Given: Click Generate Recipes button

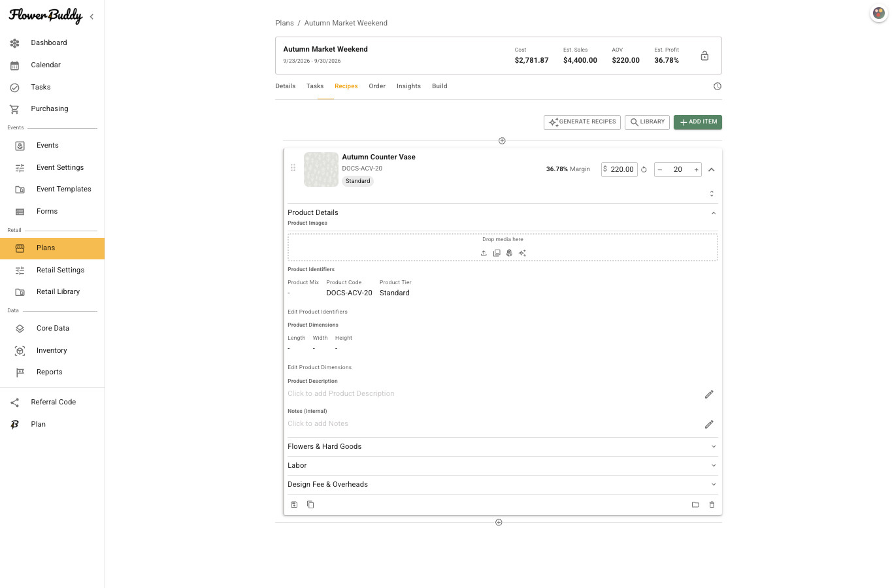Looking at the screenshot, I should click(582, 122).
